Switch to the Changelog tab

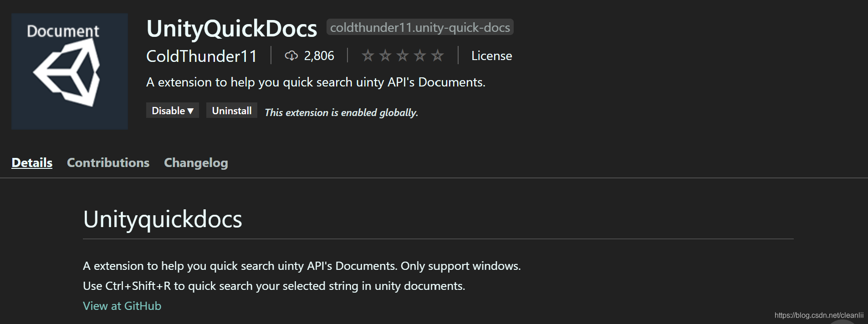click(196, 163)
